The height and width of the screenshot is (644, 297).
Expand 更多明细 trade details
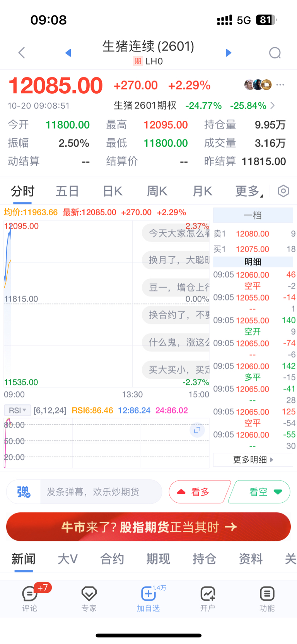coord(253,460)
